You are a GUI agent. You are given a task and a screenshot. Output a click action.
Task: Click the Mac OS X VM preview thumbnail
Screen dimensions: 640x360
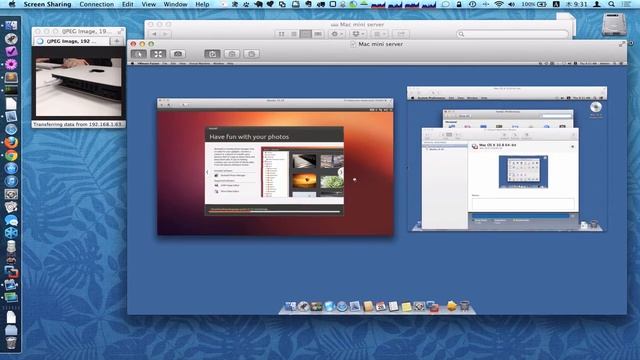pyautogui.click(x=523, y=172)
